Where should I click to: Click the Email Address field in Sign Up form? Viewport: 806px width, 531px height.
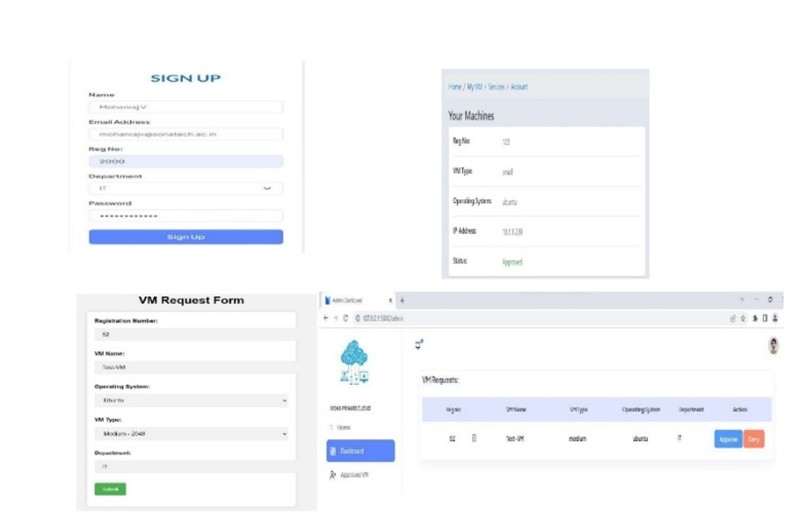pos(186,134)
